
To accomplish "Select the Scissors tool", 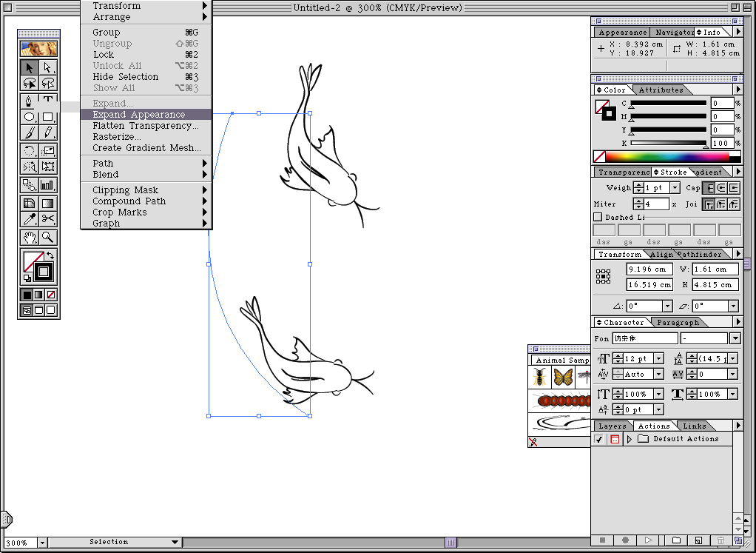I will click(48, 219).
